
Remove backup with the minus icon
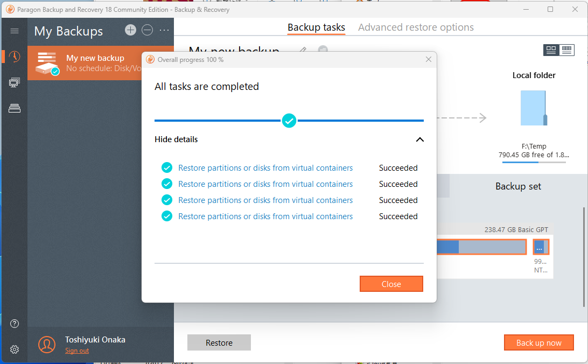(148, 30)
